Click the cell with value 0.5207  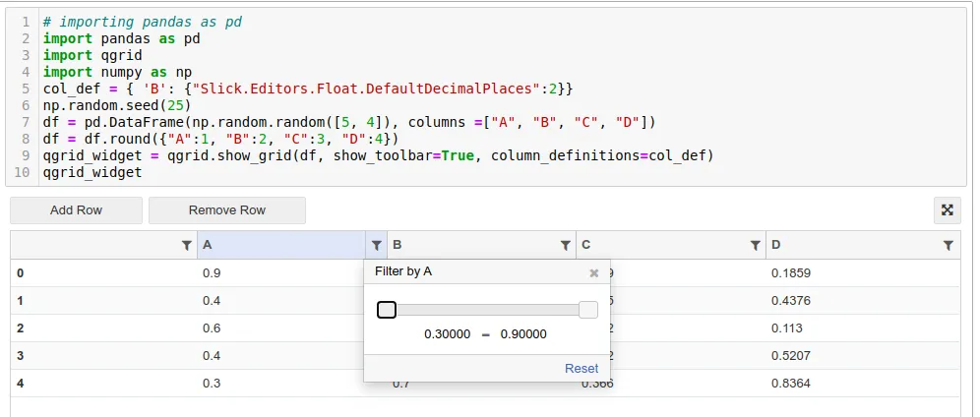pyautogui.click(x=791, y=355)
